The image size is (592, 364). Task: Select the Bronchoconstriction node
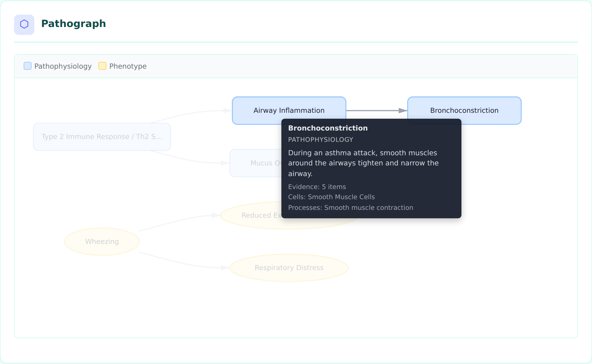click(x=464, y=111)
